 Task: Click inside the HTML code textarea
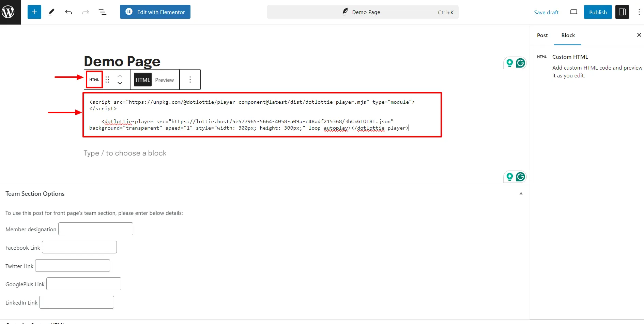(x=262, y=115)
